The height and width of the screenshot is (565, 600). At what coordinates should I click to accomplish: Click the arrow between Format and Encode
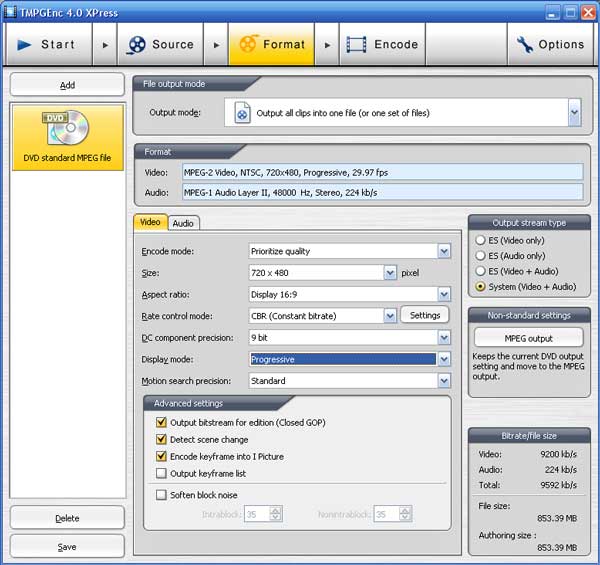327,45
